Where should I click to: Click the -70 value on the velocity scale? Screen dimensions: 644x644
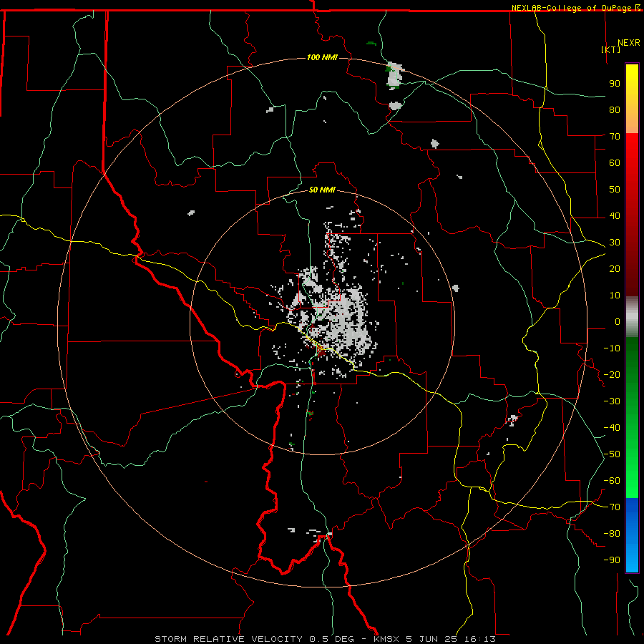coord(612,507)
